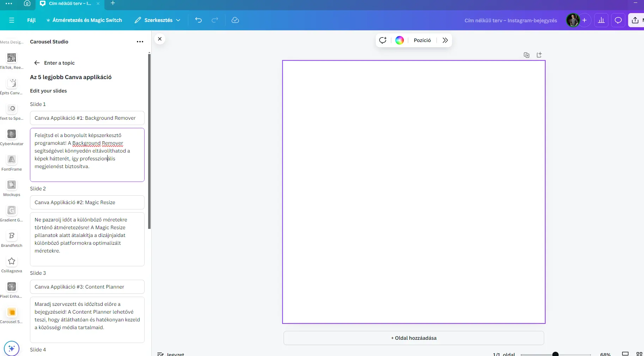
Task: Click the Slide 4 label
Action: (x=38, y=350)
